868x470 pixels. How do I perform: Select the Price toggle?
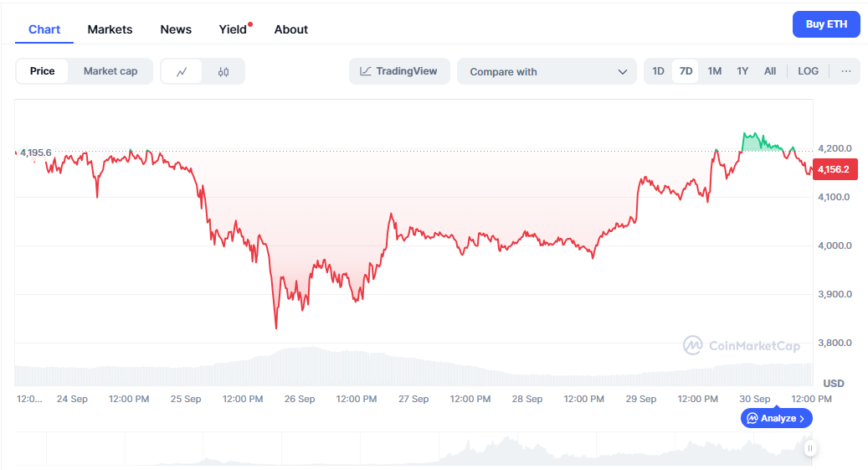tap(43, 71)
